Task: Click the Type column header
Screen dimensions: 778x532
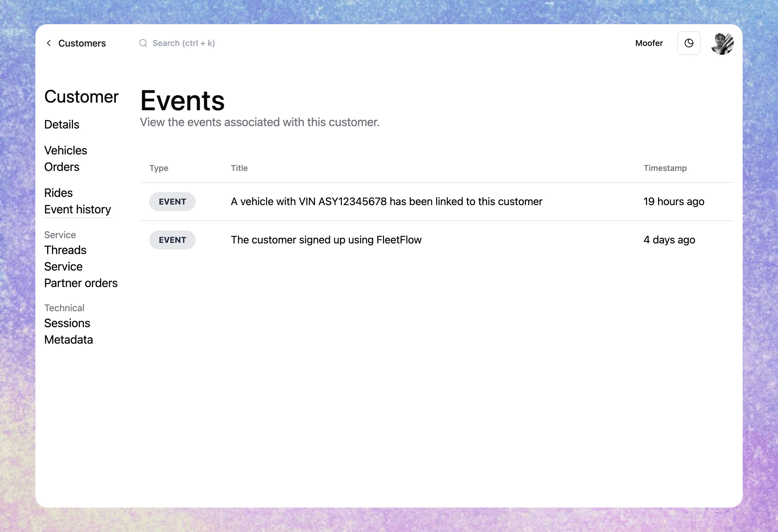Action: pos(159,168)
